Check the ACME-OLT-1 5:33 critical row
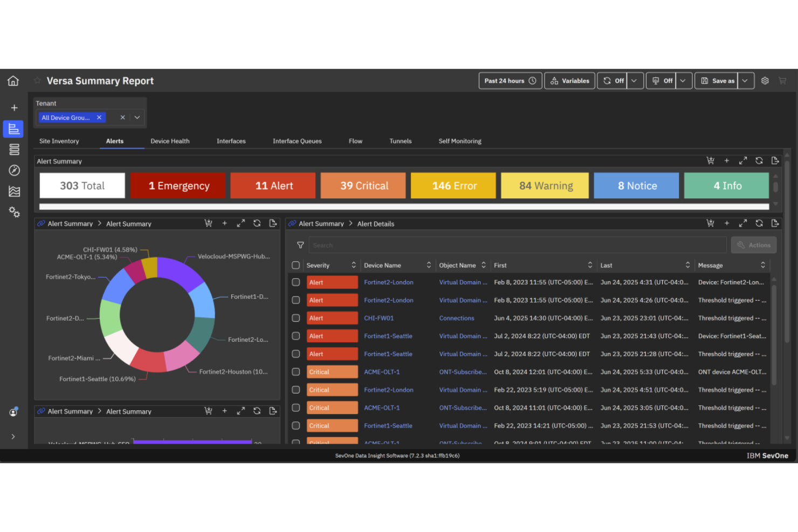Viewport: 798px width, 532px height. [295, 372]
